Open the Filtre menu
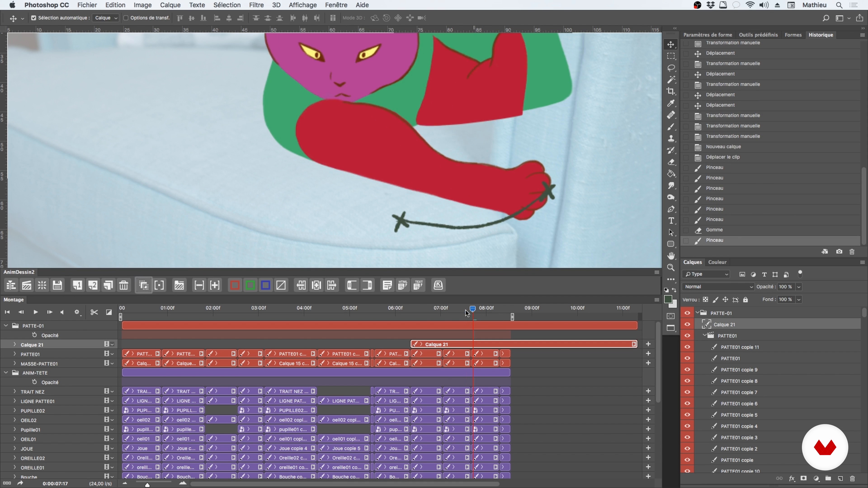 (256, 5)
